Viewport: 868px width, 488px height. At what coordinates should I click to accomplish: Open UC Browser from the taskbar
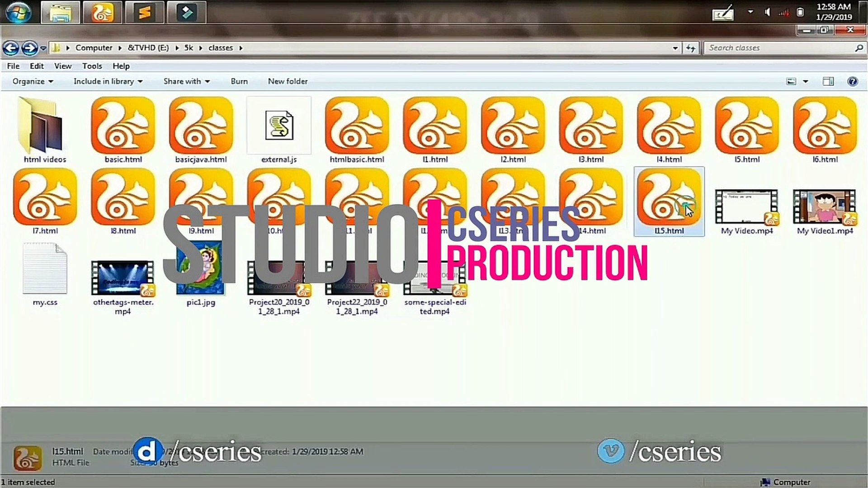click(102, 12)
